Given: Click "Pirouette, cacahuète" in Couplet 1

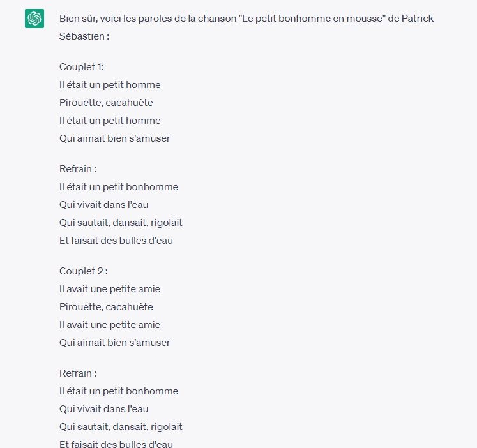Looking at the screenshot, I should (106, 103).
